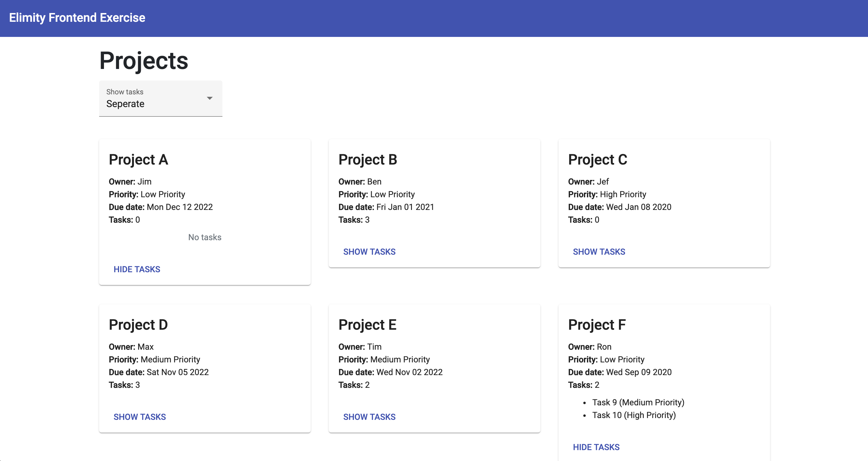868x461 pixels.
Task: Select the Project B card title
Action: [368, 159]
